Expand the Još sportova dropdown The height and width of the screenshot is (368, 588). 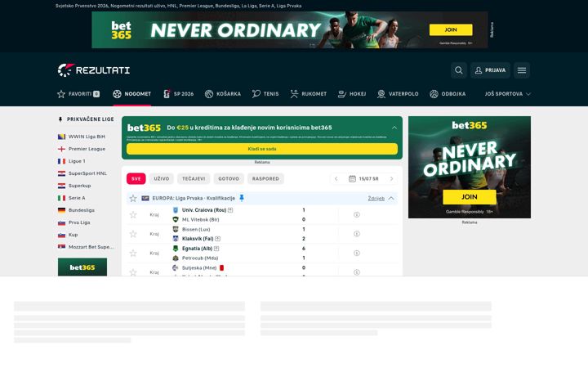tap(508, 94)
